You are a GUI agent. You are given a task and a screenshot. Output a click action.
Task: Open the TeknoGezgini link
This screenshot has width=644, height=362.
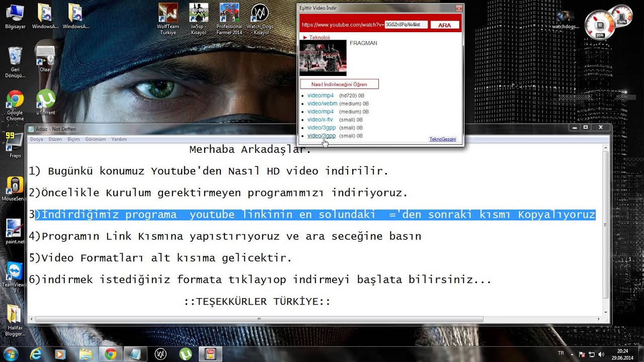click(x=443, y=139)
